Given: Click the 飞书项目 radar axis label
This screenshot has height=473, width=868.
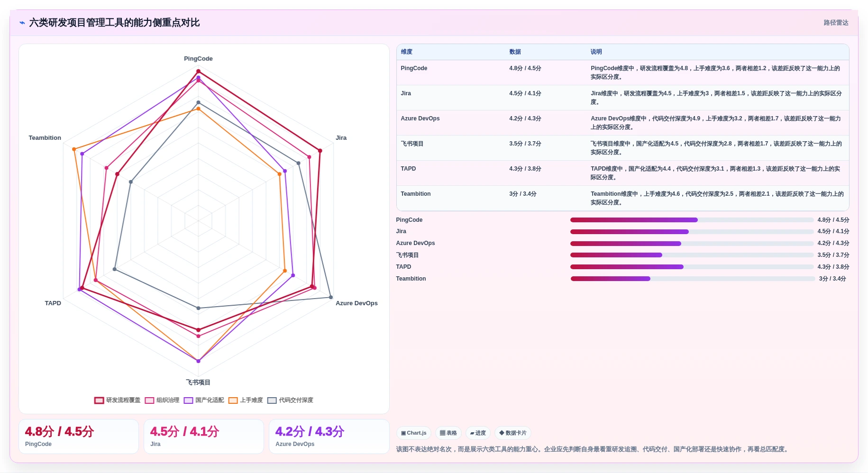Looking at the screenshot, I should tap(198, 382).
